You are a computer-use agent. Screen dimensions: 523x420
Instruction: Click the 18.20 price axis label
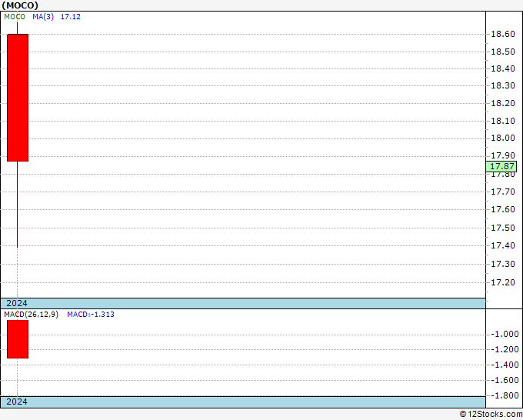[x=503, y=103]
